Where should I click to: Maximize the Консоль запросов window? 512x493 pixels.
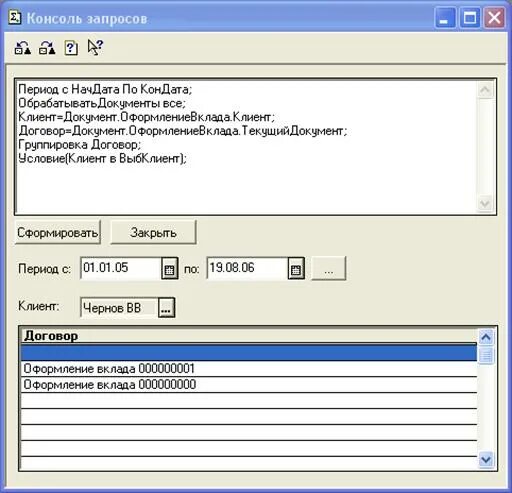tap(470, 18)
